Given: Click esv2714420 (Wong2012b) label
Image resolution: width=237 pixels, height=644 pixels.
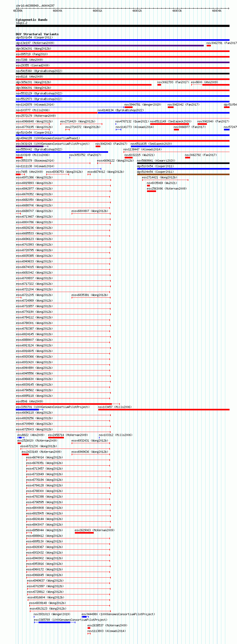Looking at the screenshot, I should tap(78, 121).
